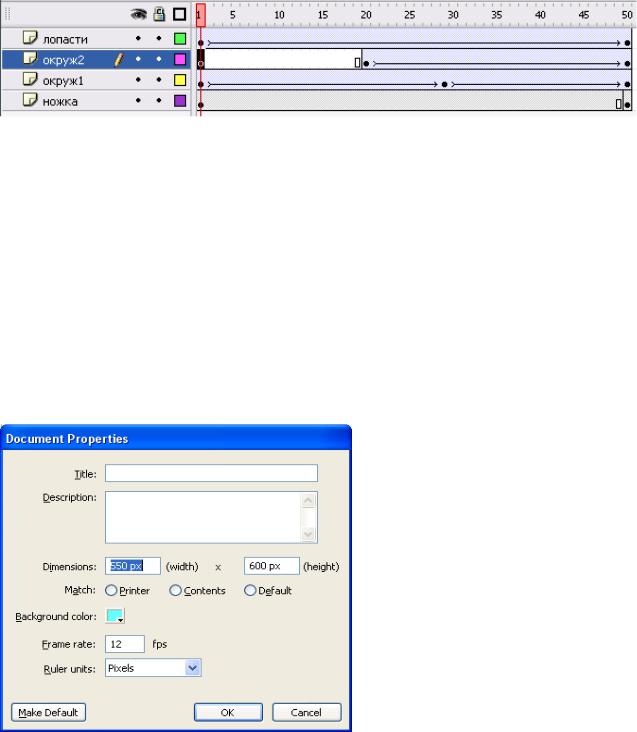Viewport: 637px width, 732px height.
Task: Toggle visibility dot of лопасти layer
Action: point(138,38)
